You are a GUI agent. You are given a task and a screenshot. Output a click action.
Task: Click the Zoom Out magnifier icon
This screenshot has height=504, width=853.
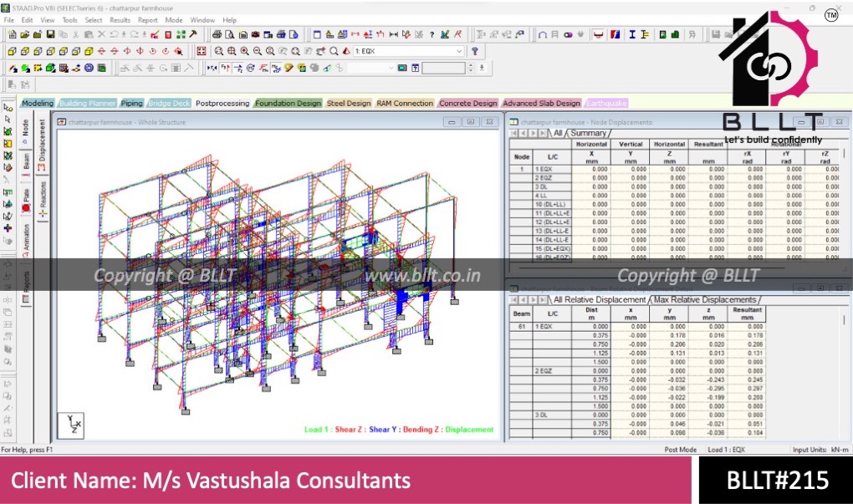(258, 51)
